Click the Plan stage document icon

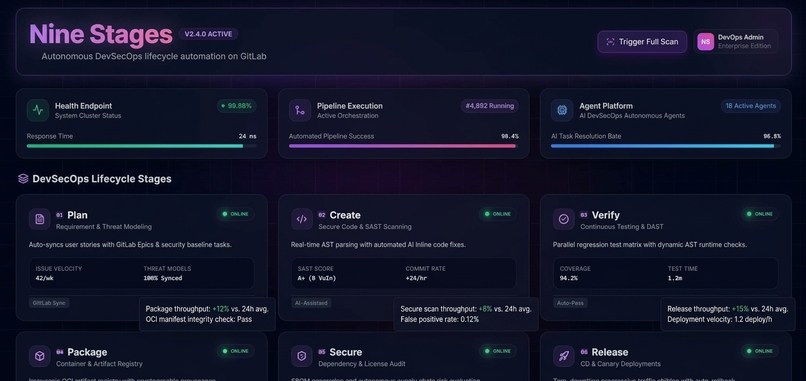(x=40, y=219)
